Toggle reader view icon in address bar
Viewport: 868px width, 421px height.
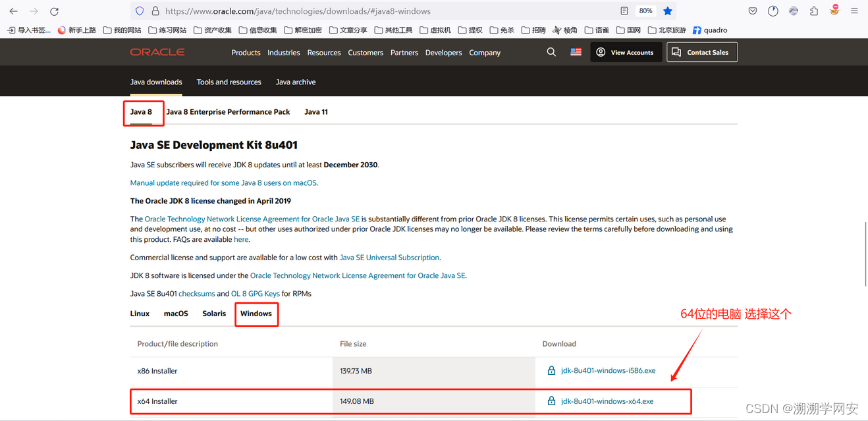(x=624, y=11)
